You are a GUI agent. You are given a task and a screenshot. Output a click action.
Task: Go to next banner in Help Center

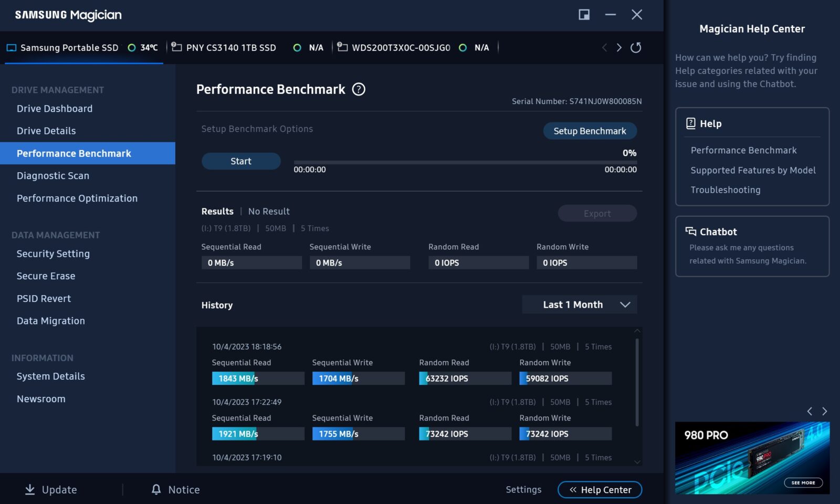coord(824,411)
